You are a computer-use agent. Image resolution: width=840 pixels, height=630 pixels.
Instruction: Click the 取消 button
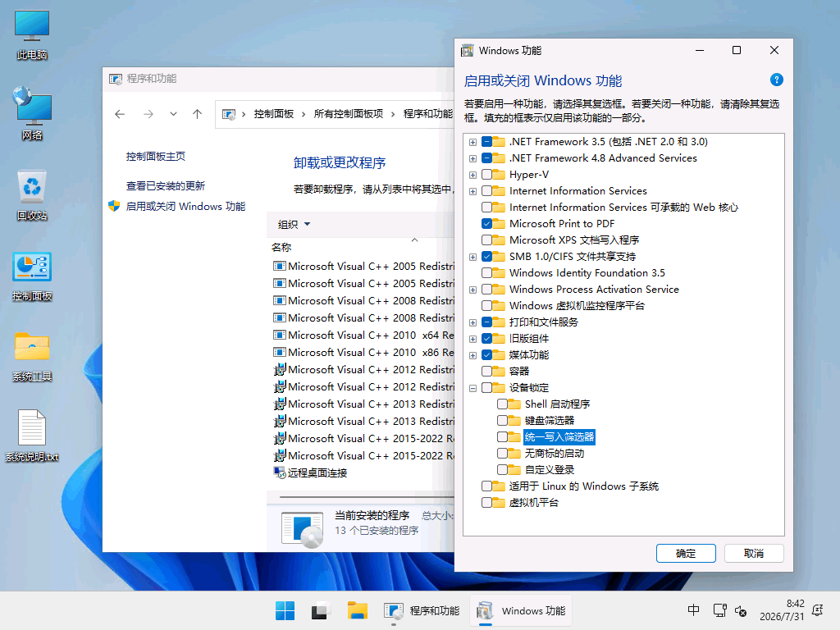click(x=754, y=554)
